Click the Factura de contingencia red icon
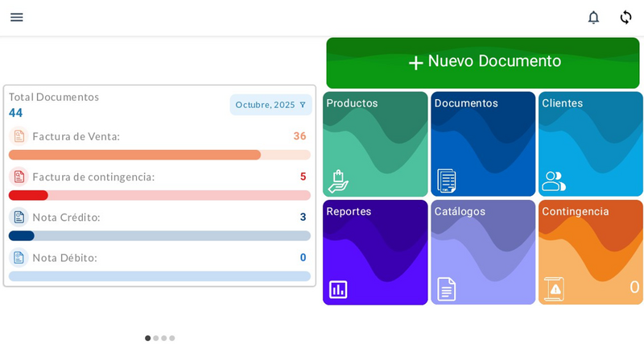Viewport: 644px width, 345px height. 19,177
